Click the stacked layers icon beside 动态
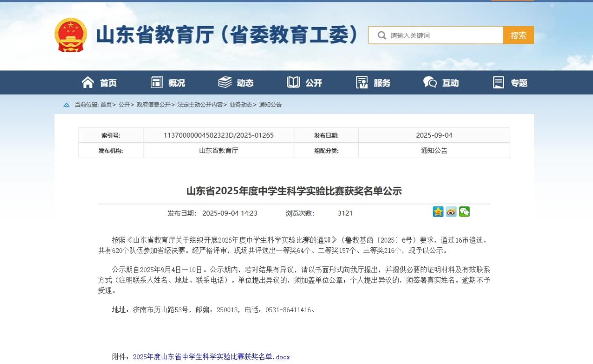The width and height of the screenshot is (593, 364). (x=225, y=83)
